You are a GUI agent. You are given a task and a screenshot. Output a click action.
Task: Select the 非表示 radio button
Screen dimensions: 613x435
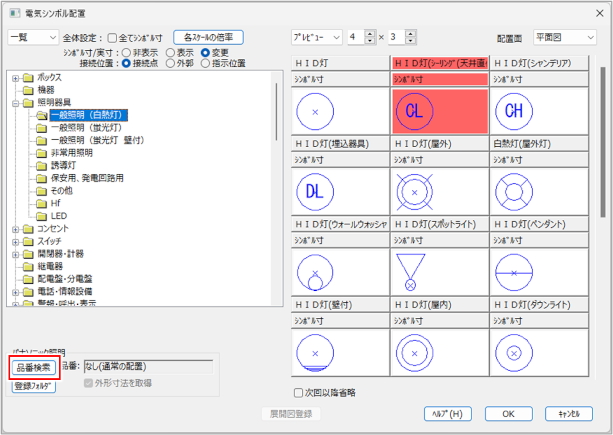125,52
